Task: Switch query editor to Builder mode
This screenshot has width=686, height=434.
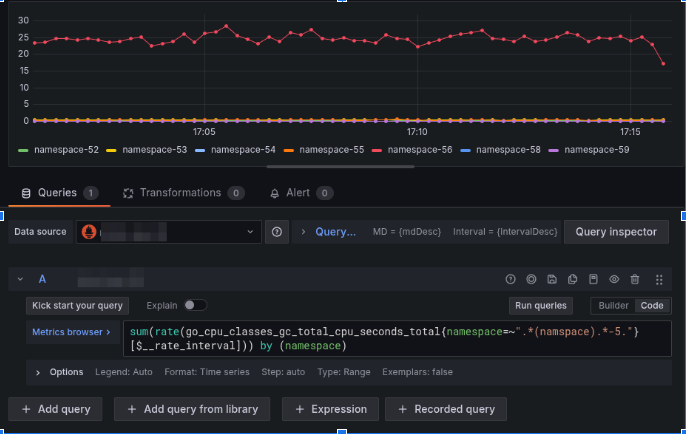Action: click(x=611, y=305)
